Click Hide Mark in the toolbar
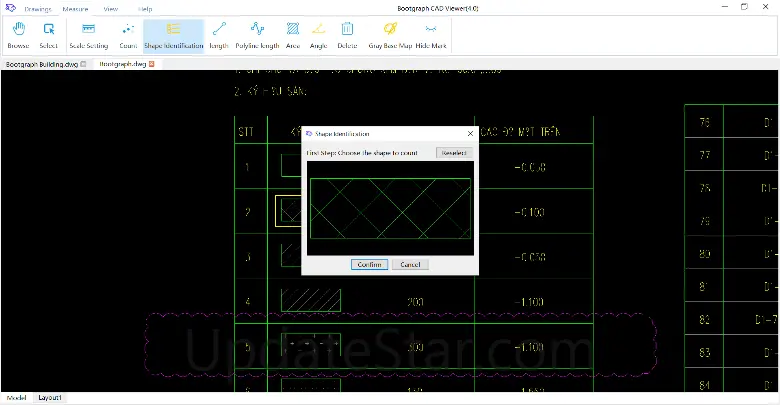780x405 pixels. click(431, 35)
